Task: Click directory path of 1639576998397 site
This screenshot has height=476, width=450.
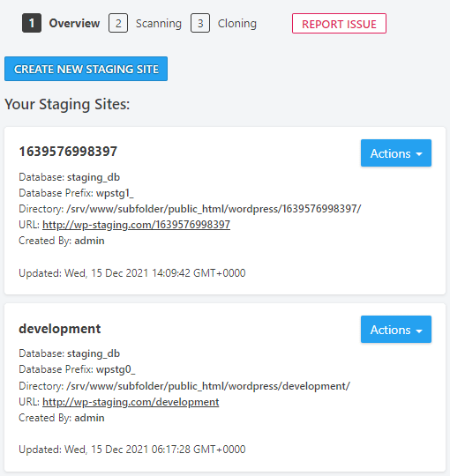Action: (x=214, y=209)
